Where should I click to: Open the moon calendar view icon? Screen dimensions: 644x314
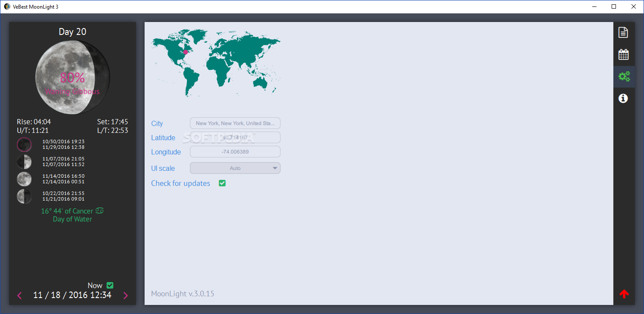coord(624,54)
